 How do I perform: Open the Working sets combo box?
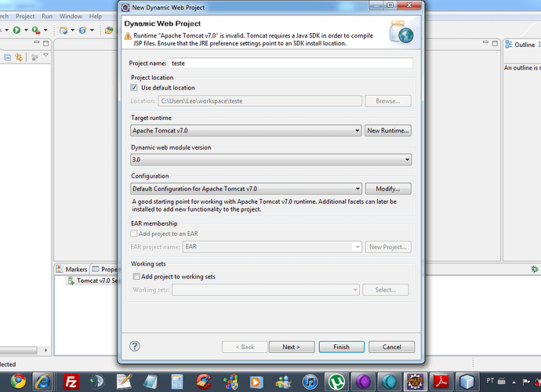coord(265,289)
